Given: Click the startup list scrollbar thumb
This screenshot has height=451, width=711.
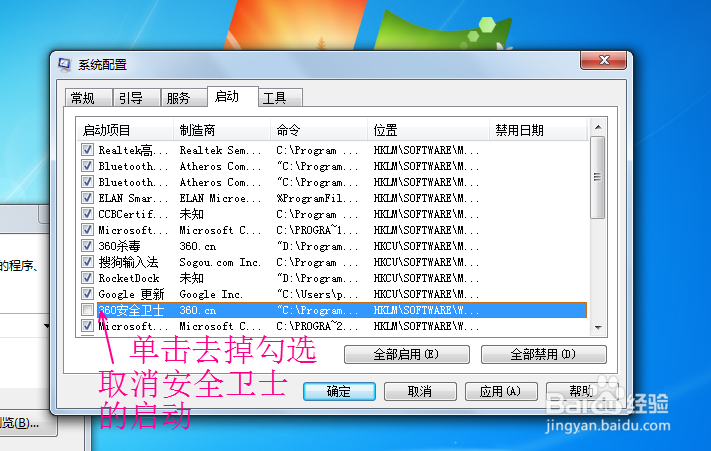Looking at the screenshot, I should (598, 177).
